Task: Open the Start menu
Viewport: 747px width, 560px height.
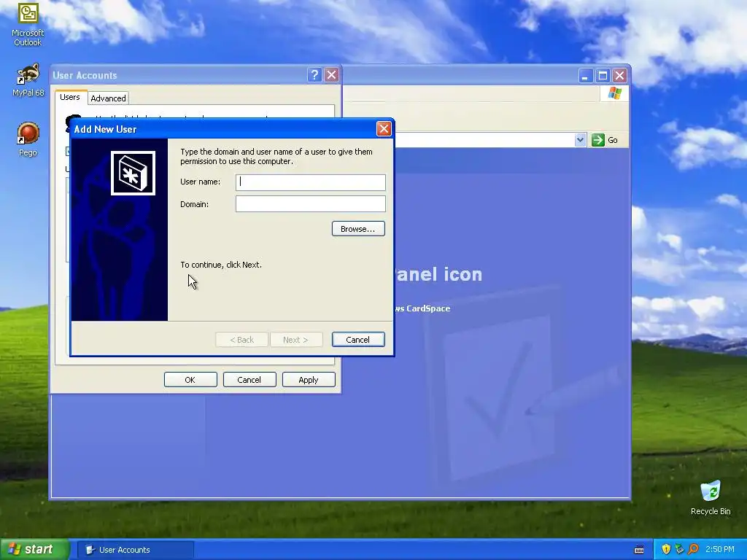Action: click(x=34, y=550)
